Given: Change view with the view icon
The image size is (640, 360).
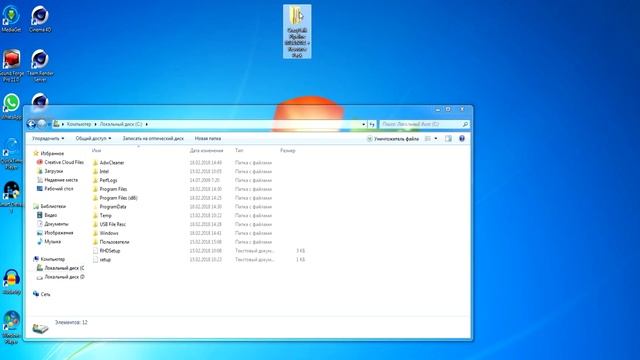Looking at the screenshot, I should coord(427,139).
